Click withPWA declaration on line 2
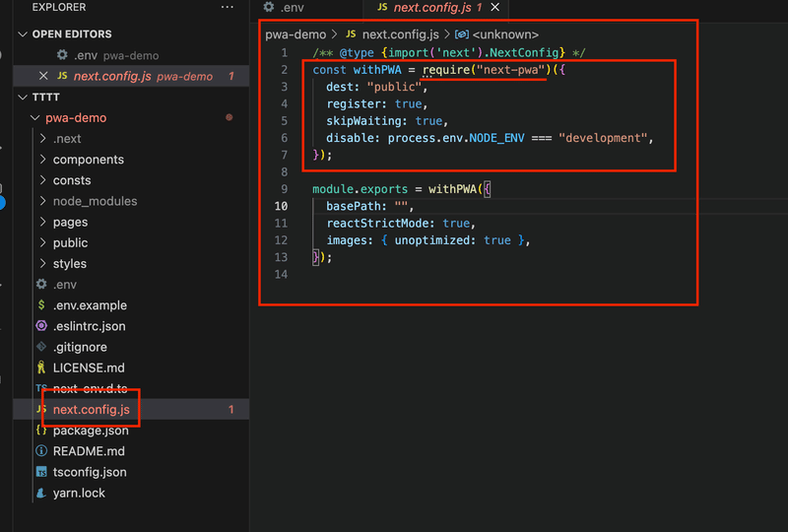 pyautogui.click(x=377, y=70)
